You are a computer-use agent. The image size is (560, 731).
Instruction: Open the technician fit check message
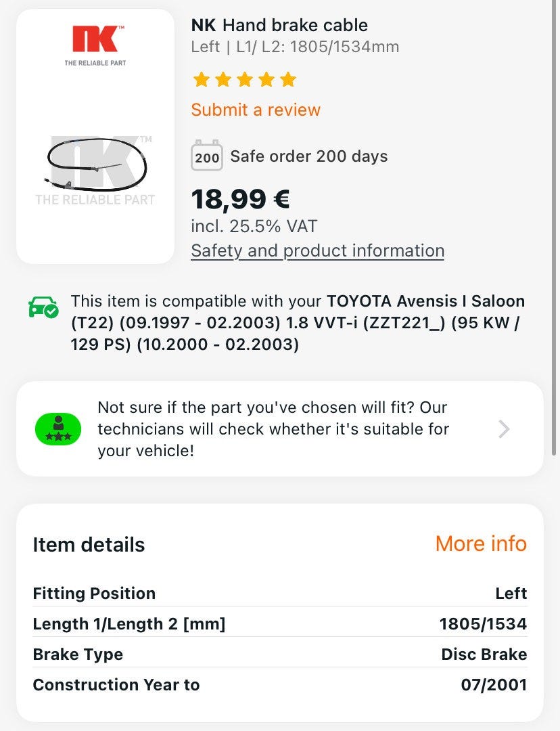pos(273,428)
